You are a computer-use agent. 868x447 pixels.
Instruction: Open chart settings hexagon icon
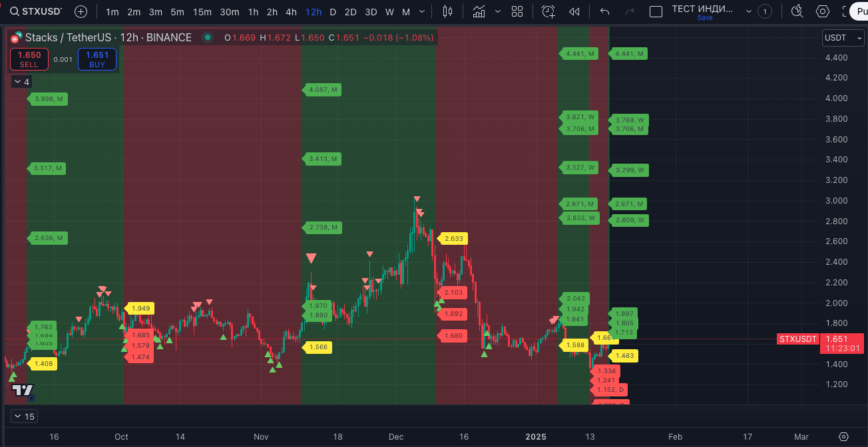[x=823, y=11]
